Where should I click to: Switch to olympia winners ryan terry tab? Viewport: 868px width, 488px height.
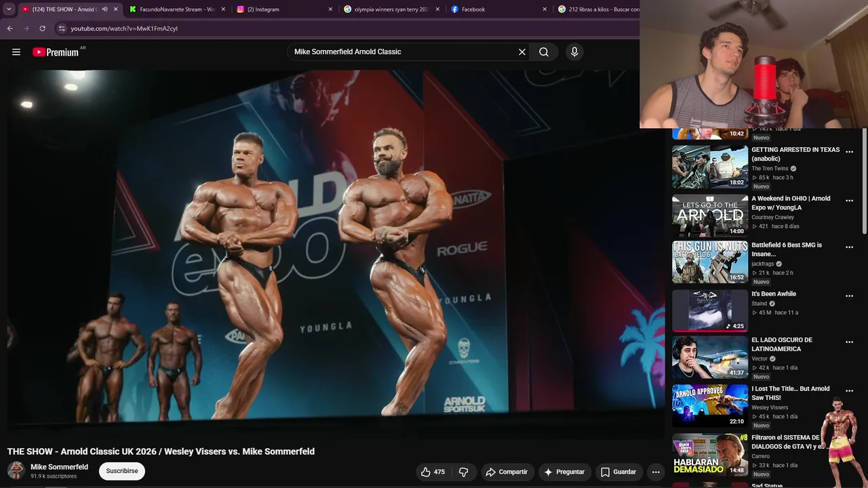click(391, 9)
